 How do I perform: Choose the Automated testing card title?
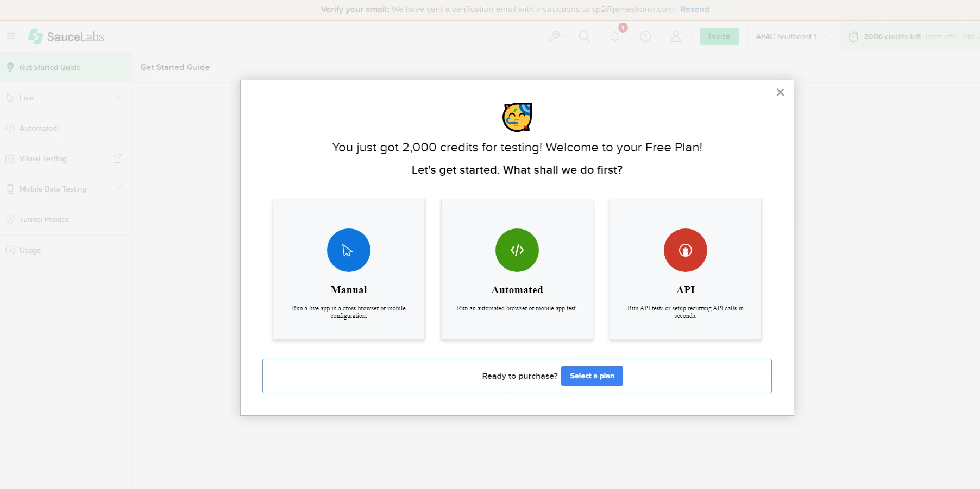pyautogui.click(x=517, y=290)
